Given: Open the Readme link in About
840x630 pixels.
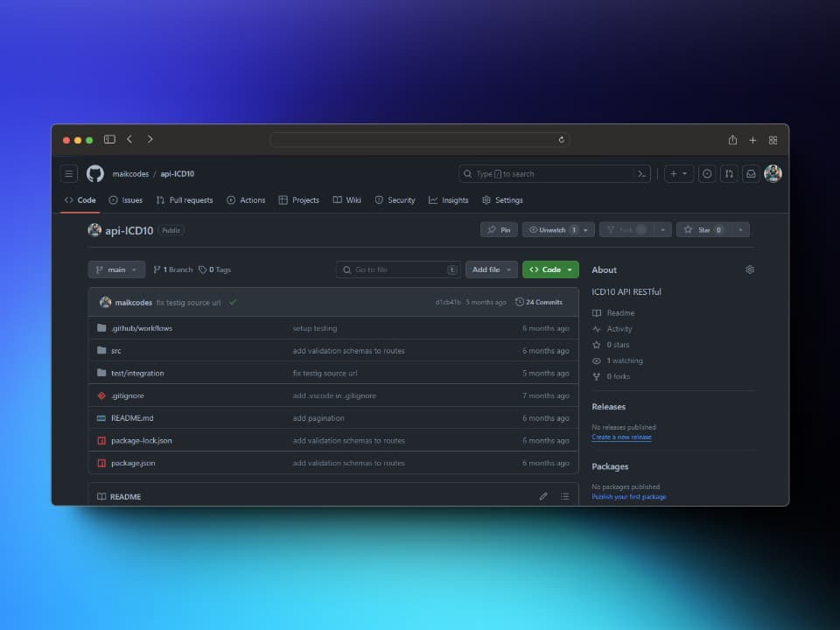Looking at the screenshot, I should point(613,313).
